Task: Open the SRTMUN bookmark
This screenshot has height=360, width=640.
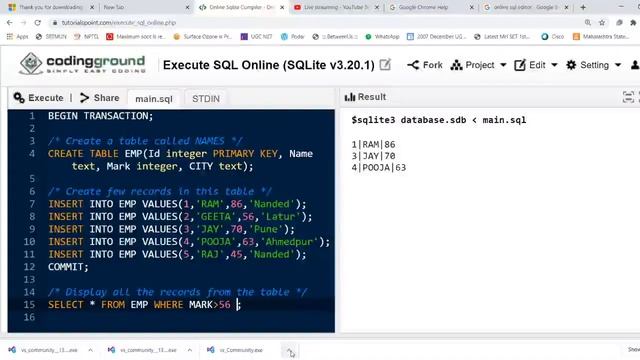Action: [x=51, y=37]
